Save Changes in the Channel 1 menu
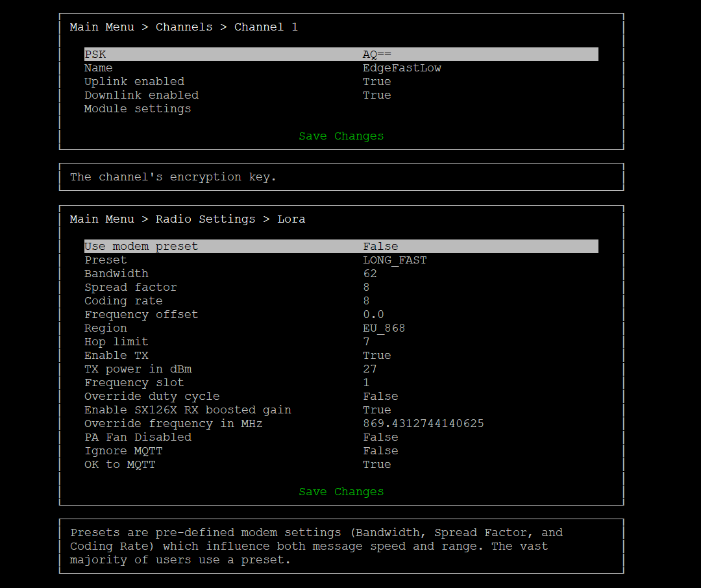This screenshot has width=701, height=588. 341,136
